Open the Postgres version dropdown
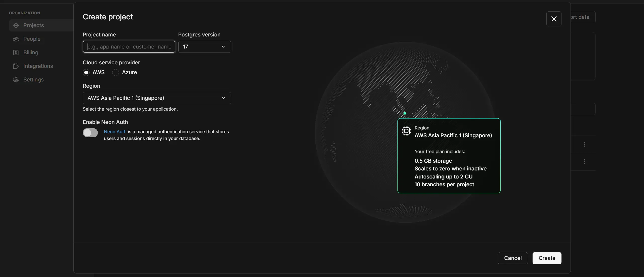Viewport: 644px width, 277px height. [205, 47]
